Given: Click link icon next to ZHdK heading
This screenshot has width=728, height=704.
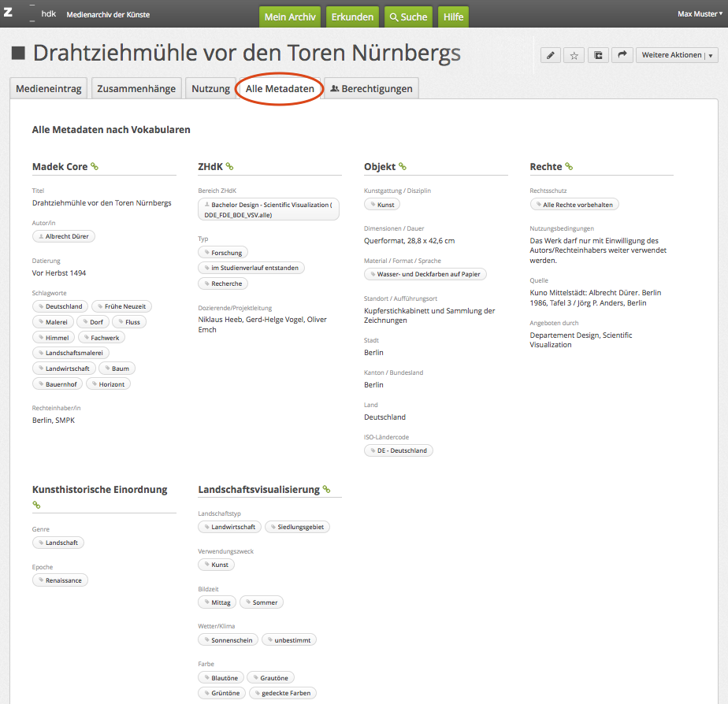Looking at the screenshot, I should click(230, 167).
